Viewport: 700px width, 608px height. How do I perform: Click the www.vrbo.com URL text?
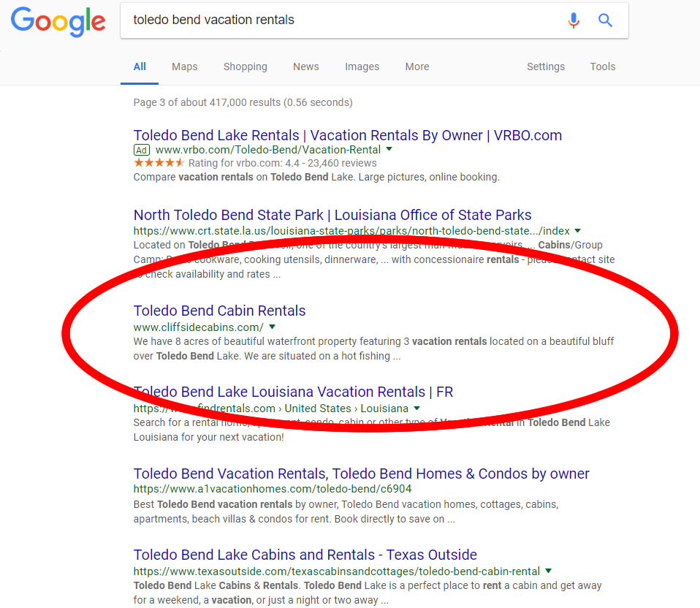[268, 150]
